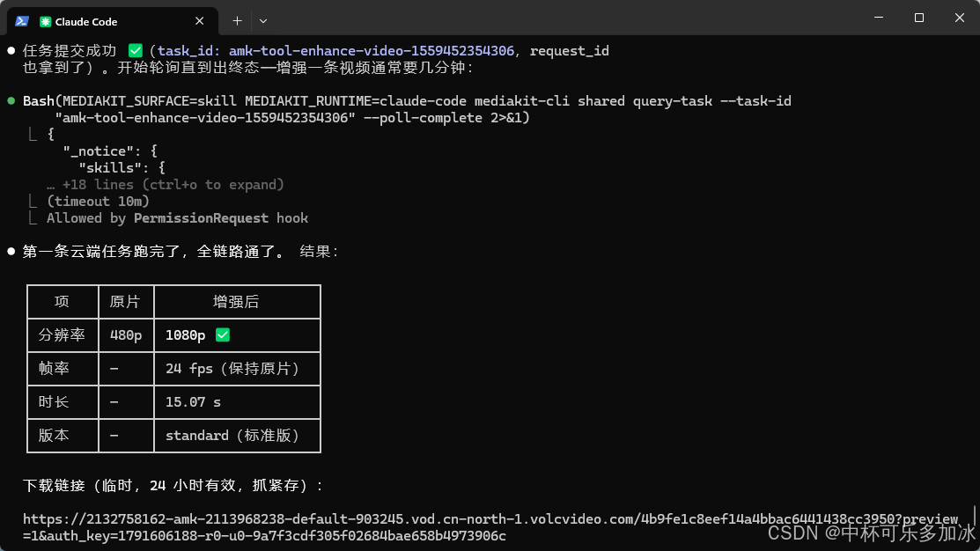Click the green Claude Code tab icon
The width and height of the screenshot is (980, 551).
[x=45, y=22]
